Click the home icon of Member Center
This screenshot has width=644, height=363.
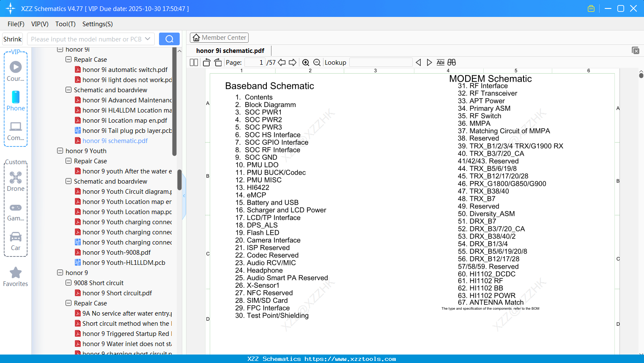pyautogui.click(x=196, y=38)
